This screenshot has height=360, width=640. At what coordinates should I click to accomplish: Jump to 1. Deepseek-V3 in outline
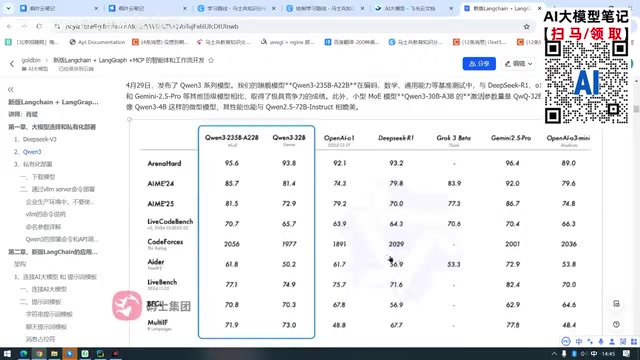click(x=35, y=139)
